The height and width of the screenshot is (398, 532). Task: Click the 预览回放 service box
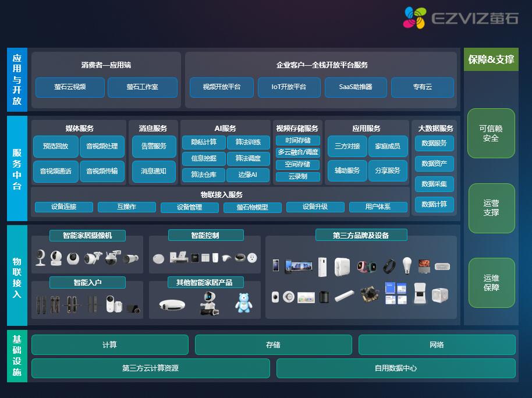[x=56, y=146]
